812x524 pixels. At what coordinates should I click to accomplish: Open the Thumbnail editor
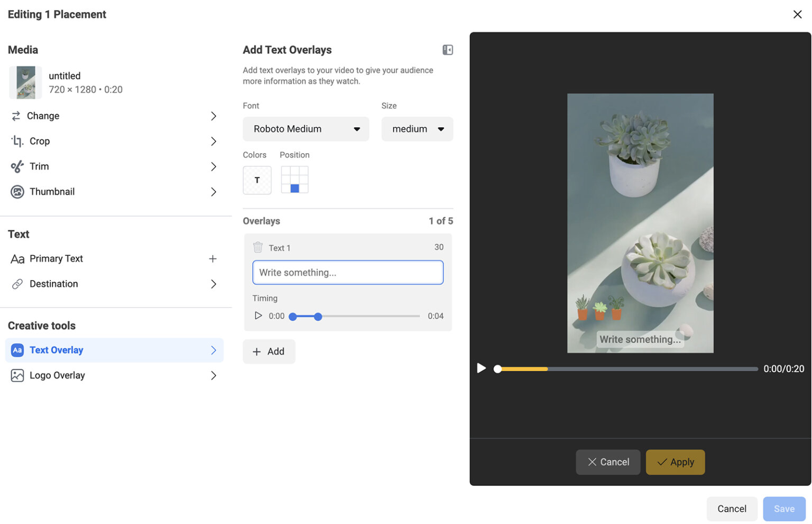52,191
